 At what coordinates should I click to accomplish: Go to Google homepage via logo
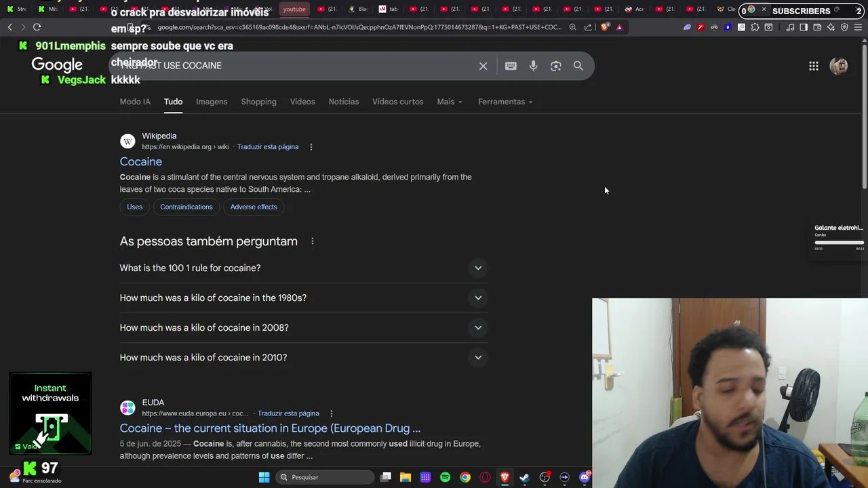click(57, 65)
